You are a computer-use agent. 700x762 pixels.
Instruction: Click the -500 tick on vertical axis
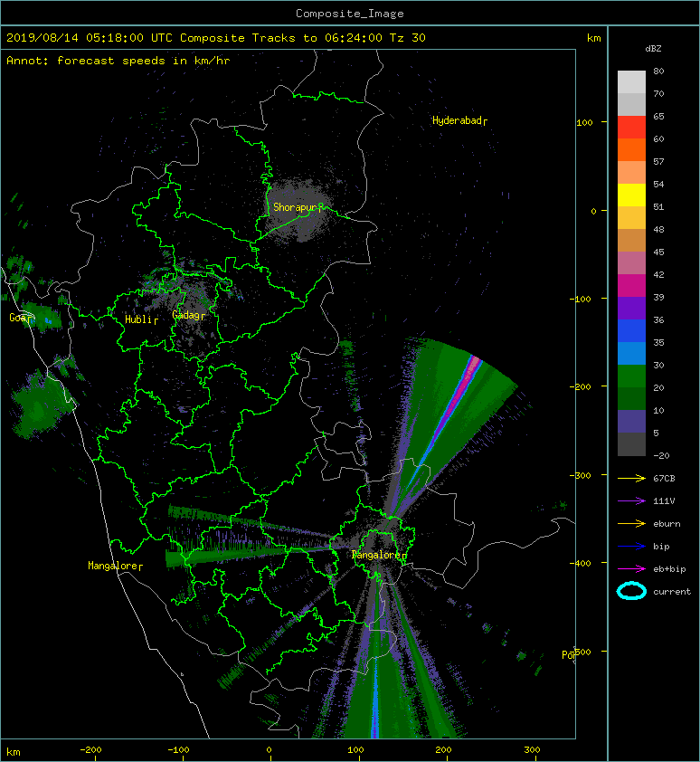click(581, 652)
